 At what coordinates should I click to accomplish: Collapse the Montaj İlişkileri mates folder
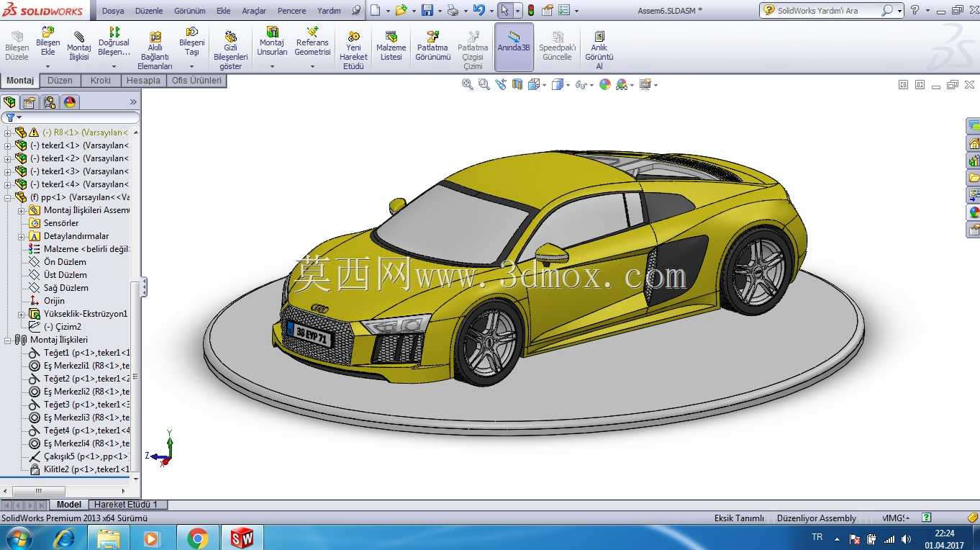point(8,340)
